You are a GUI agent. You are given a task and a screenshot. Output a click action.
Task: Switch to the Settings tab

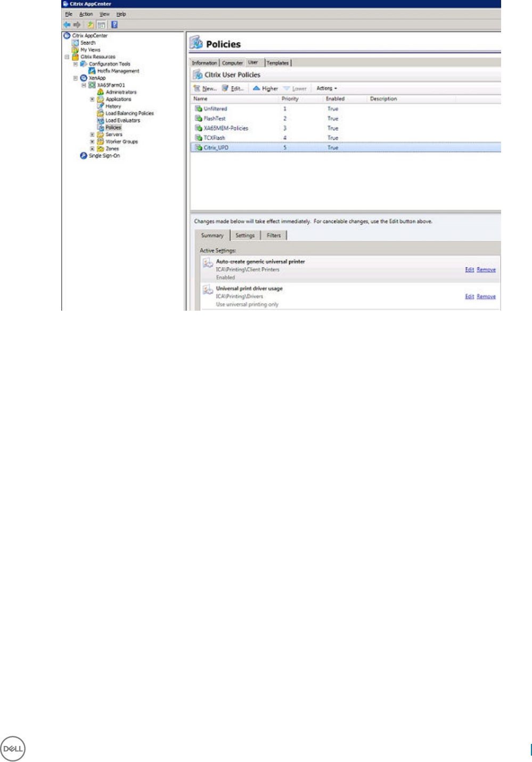[245, 236]
